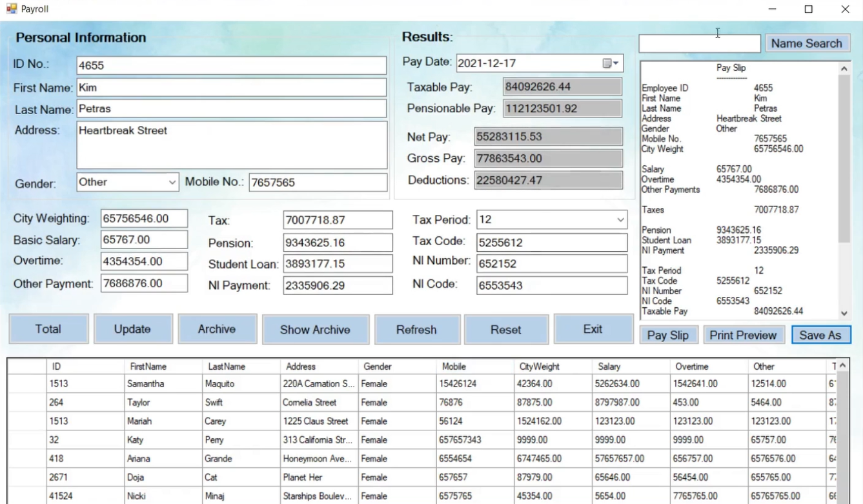Click Show Archive button
The image size is (863, 504).
315,330
